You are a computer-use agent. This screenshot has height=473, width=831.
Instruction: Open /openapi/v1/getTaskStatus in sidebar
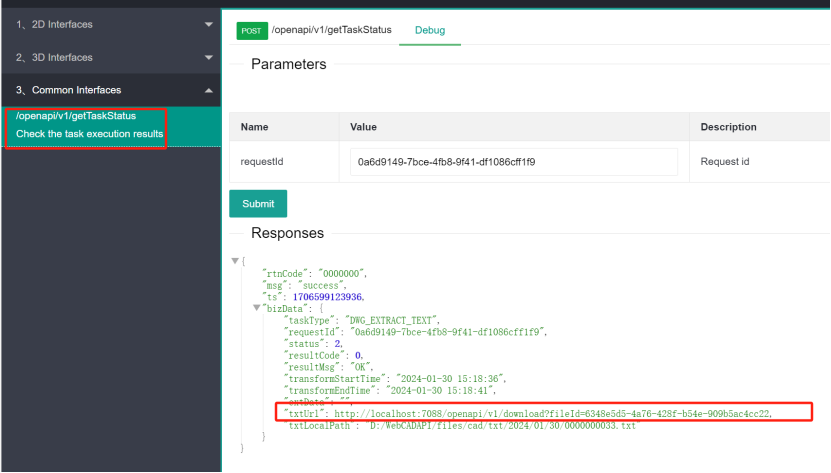[76, 116]
